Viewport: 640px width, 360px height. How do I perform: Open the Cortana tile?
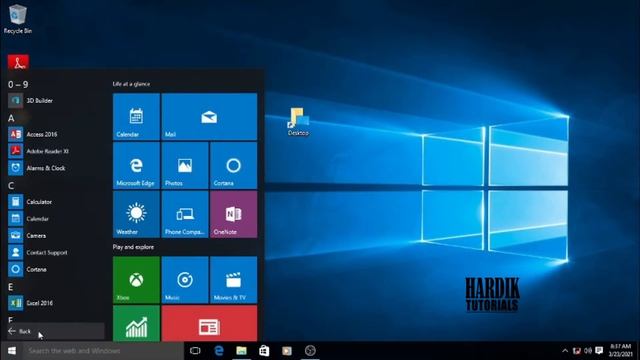tap(233, 165)
